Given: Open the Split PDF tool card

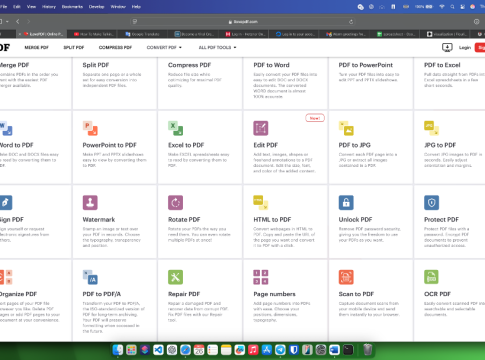Looking at the screenshot, I should click(x=115, y=83).
